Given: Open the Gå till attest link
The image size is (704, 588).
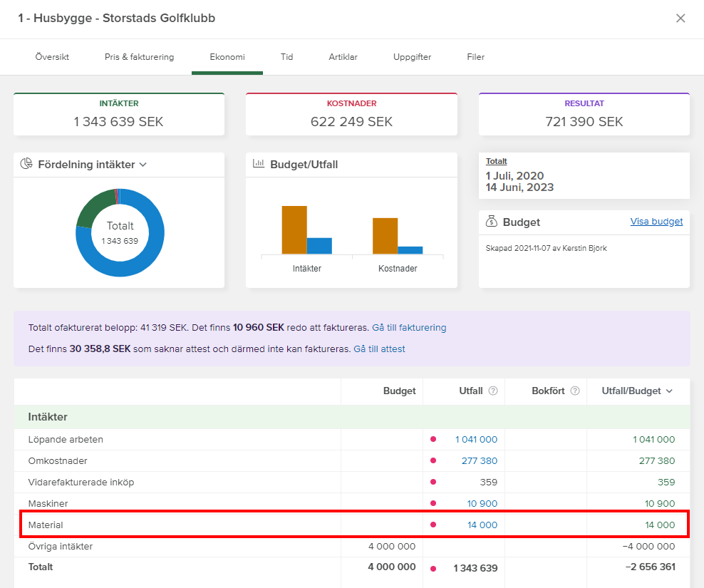Looking at the screenshot, I should (379, 349).
